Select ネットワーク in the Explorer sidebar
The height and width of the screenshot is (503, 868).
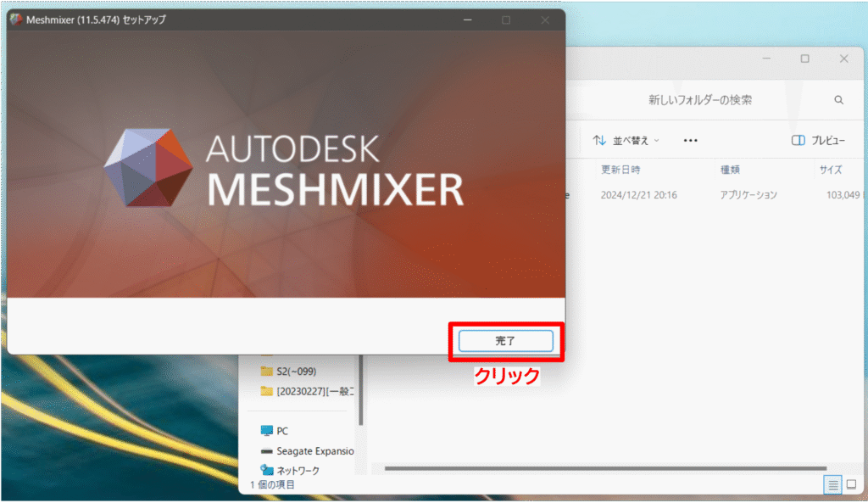tap(290, 470)
